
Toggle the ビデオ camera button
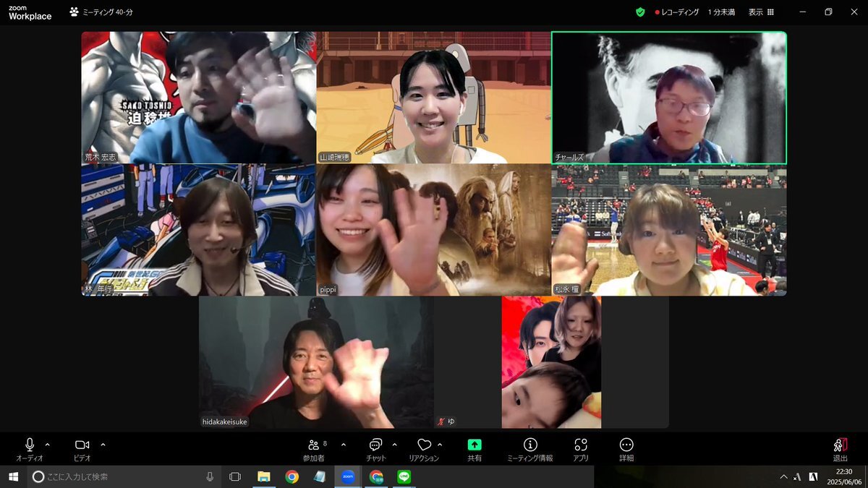[82, 450]
